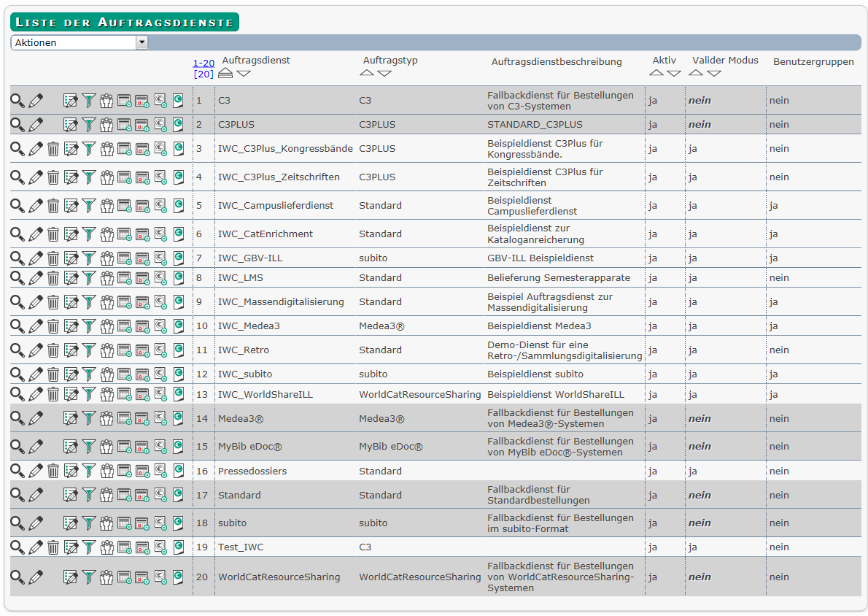Open the gray euro icon for IWC_Massendigitalisierung

160,302
